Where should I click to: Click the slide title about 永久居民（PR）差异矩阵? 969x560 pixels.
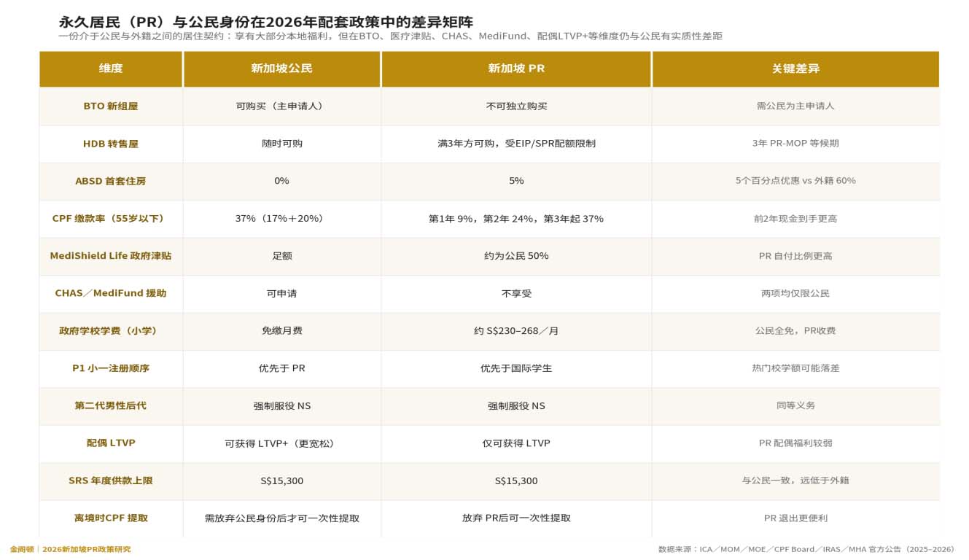tap(265, 22)
